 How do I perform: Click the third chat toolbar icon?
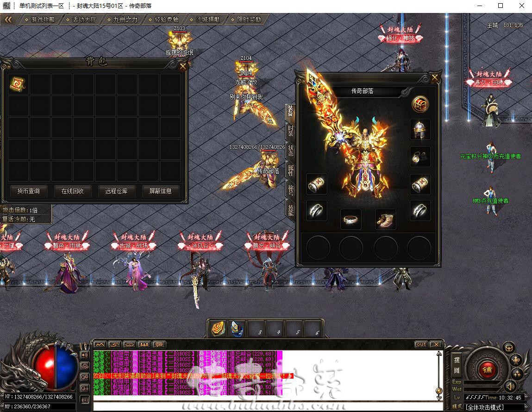point(130,344)
